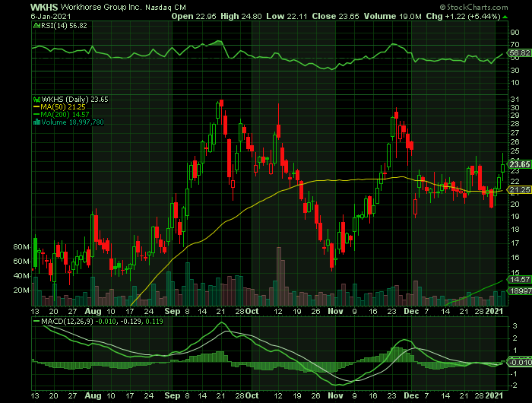This screenshot has width=532, height=403.
Task: Click the 70 level on RSI axis
Action: click(515, 45)
